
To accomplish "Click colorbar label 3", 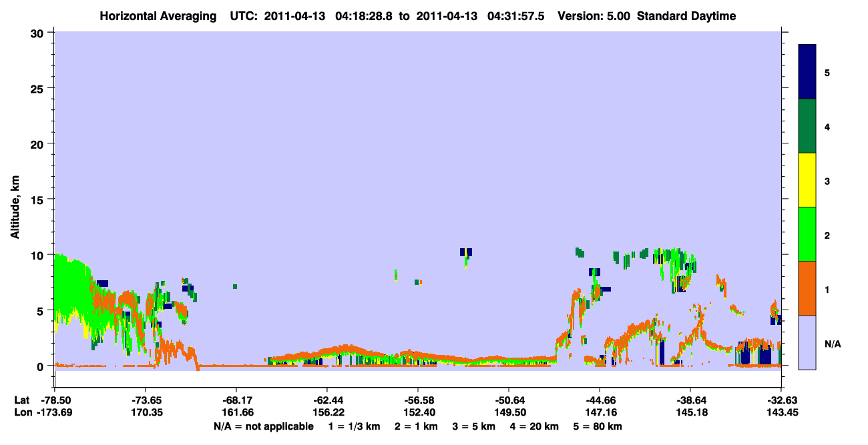I will coord(827,180).
